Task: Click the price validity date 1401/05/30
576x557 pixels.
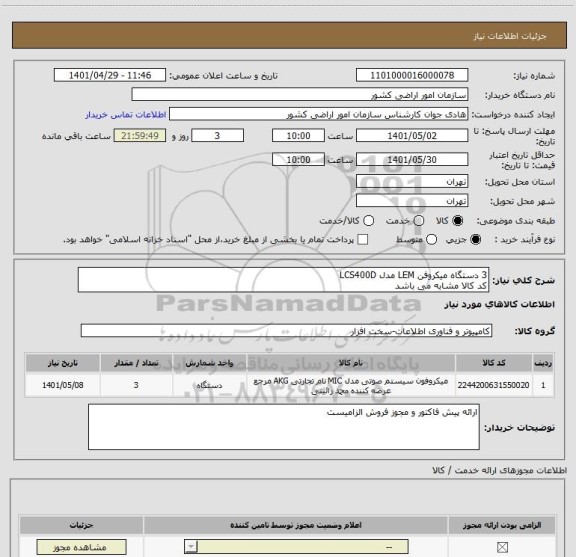Action: coord(412,159)
